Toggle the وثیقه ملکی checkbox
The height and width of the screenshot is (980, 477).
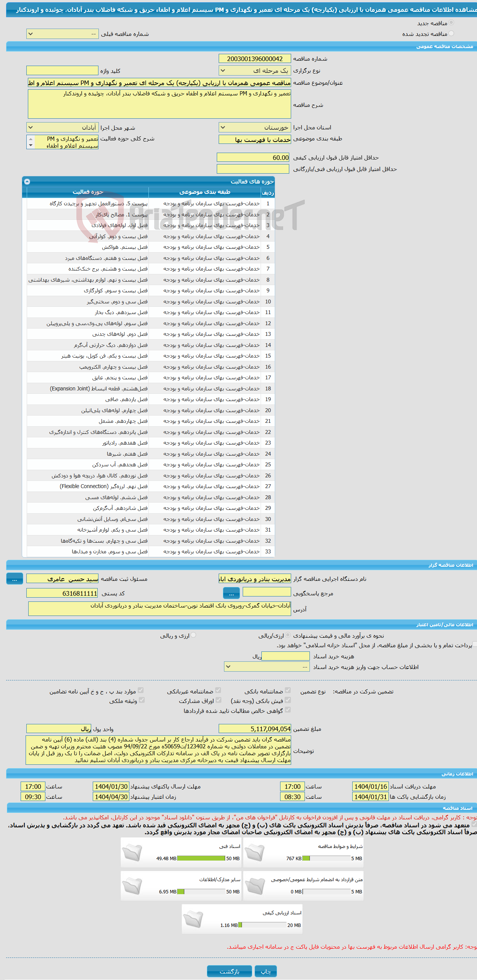click(x=142, y=700)
